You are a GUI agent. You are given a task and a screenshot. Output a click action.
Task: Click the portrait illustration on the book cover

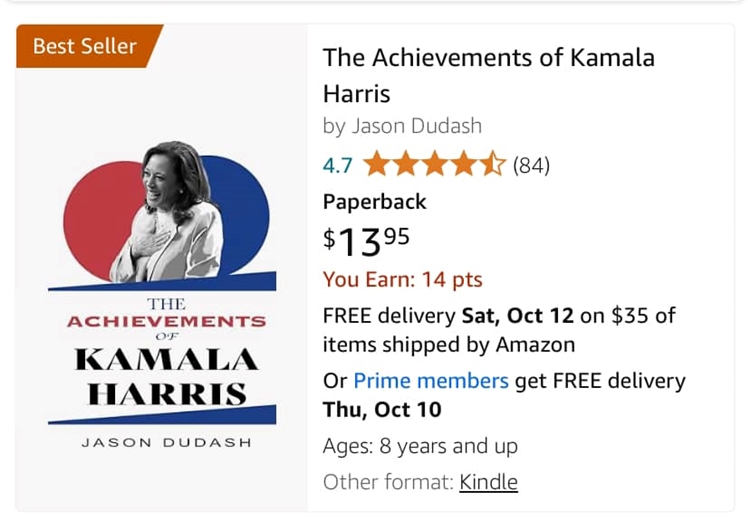pyautogui.click(x=170, y=210)
